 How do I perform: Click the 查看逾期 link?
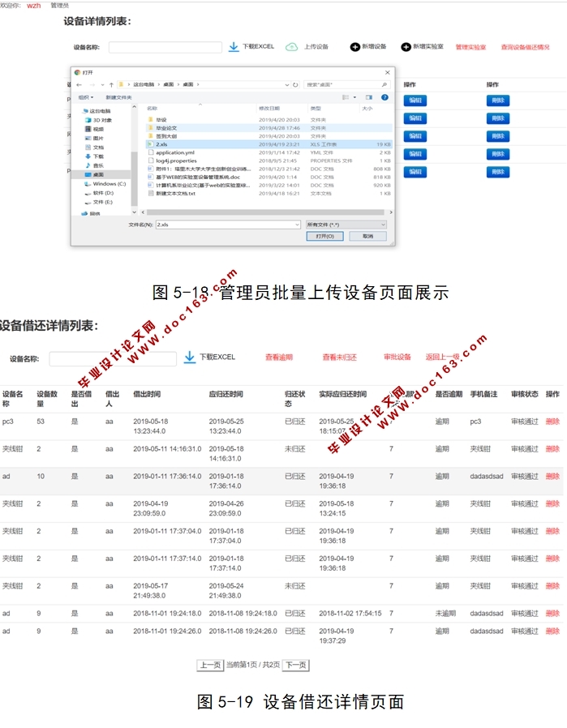(x=279, y=357)
